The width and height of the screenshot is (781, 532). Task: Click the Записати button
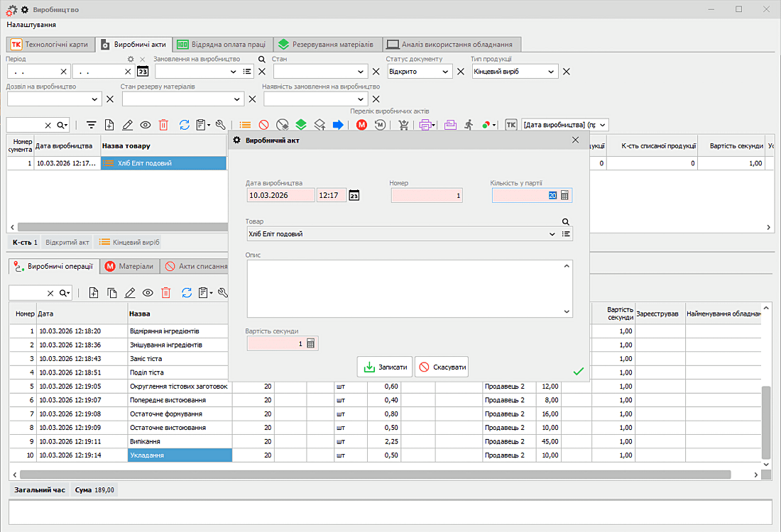point(385,367)
